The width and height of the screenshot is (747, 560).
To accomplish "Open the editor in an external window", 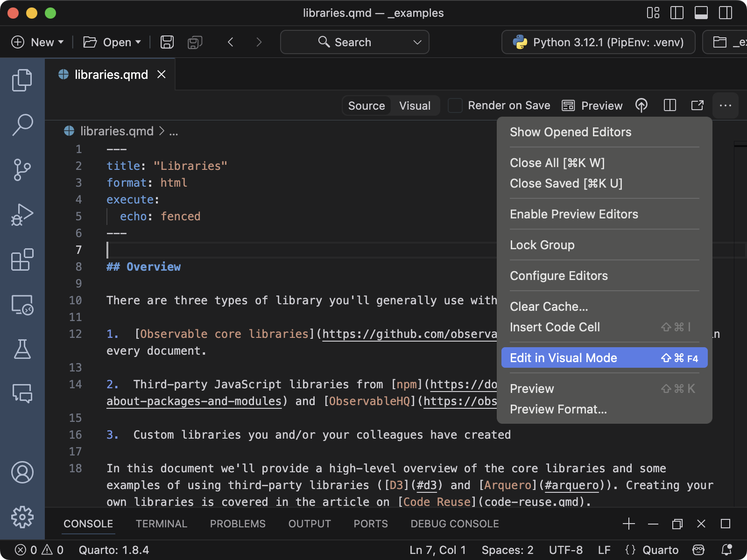I will (697, 105).
